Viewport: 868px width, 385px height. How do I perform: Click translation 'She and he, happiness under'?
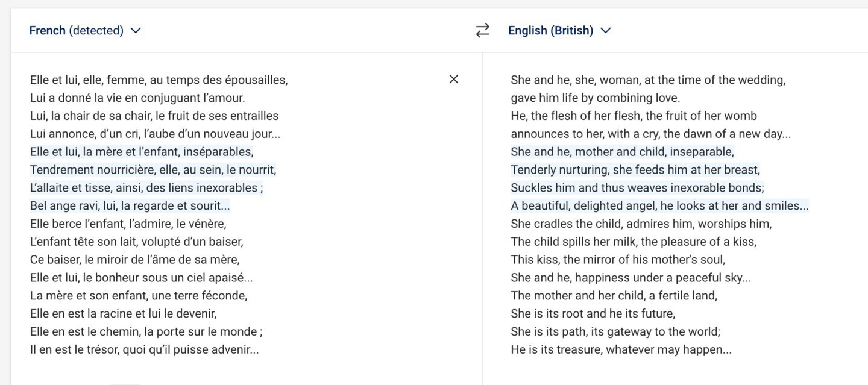click(631, 278)
